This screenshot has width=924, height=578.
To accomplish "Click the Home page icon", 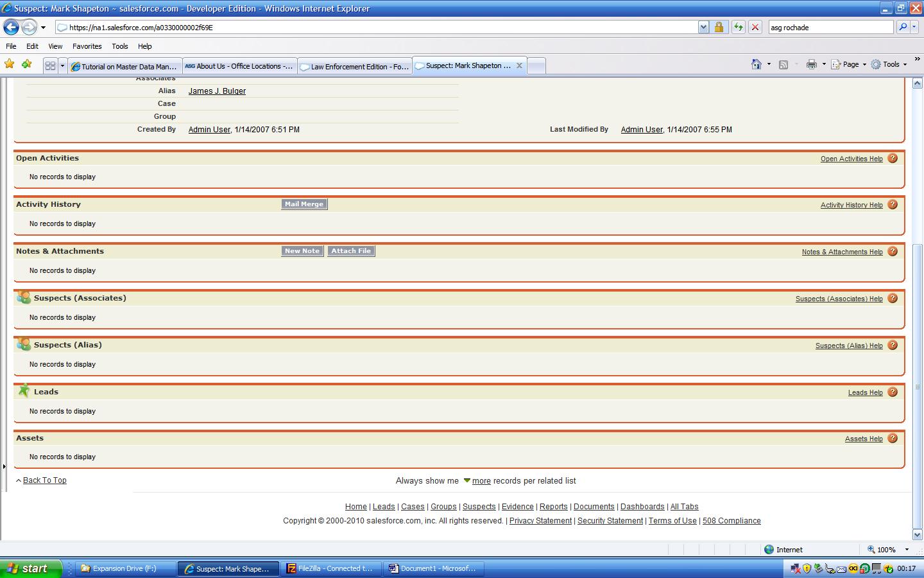I will tap(757, 64).
